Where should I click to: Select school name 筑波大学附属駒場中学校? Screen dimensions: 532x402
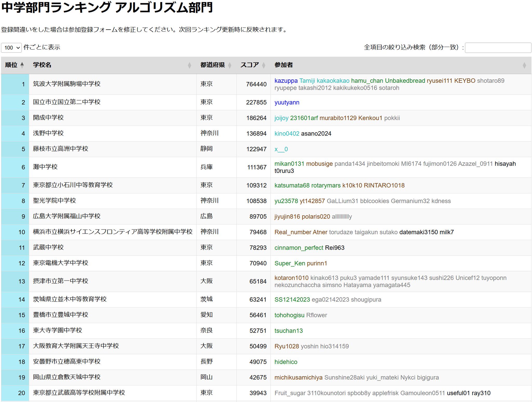coord(66,84)
